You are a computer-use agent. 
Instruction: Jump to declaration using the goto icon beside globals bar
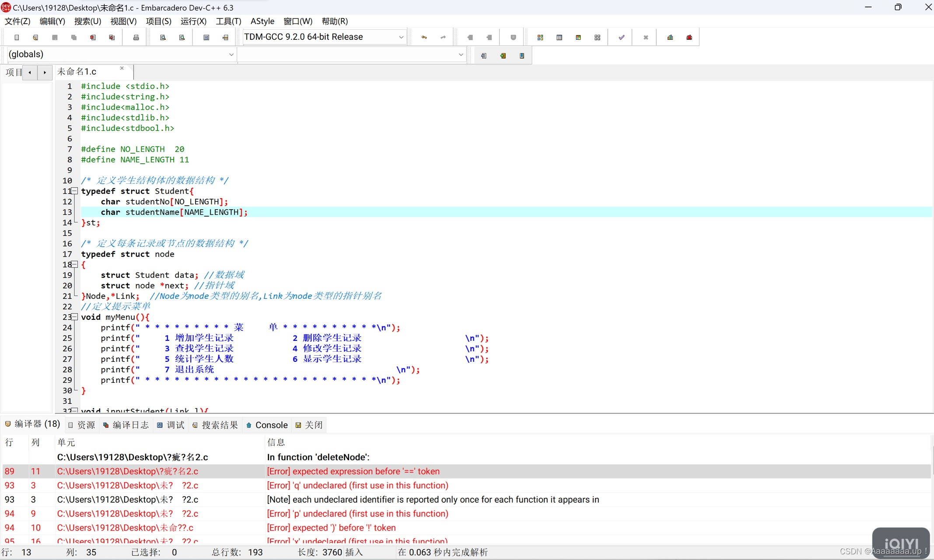(483, 55)
